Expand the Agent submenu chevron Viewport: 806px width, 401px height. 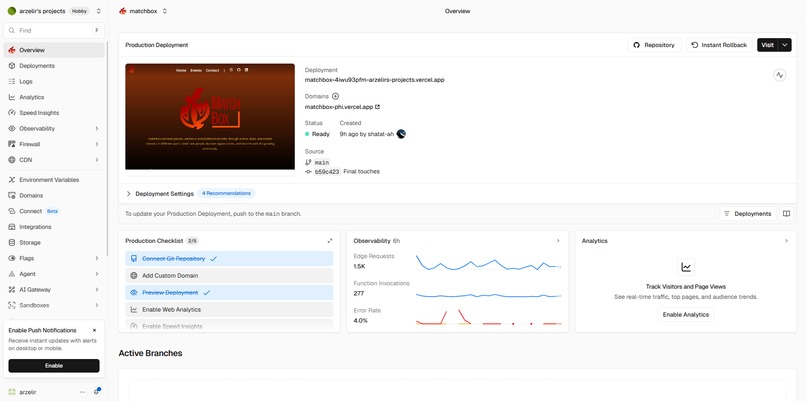(x=97, y=274)
